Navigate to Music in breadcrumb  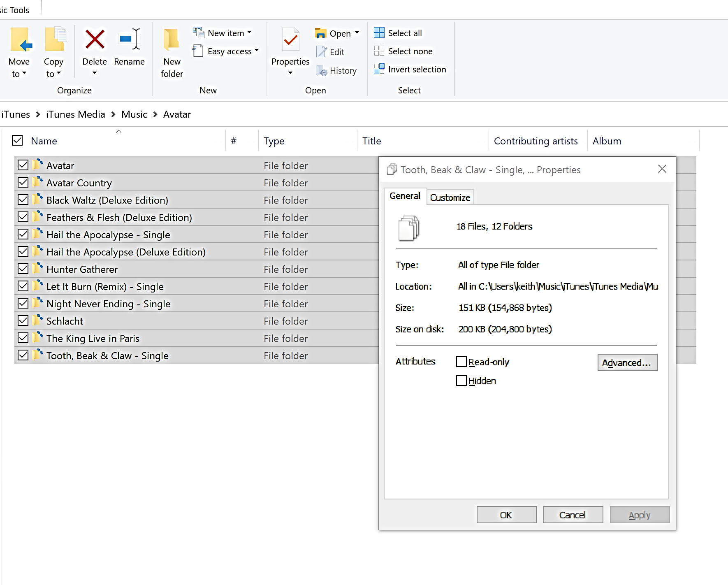click(x=134, y=114)
